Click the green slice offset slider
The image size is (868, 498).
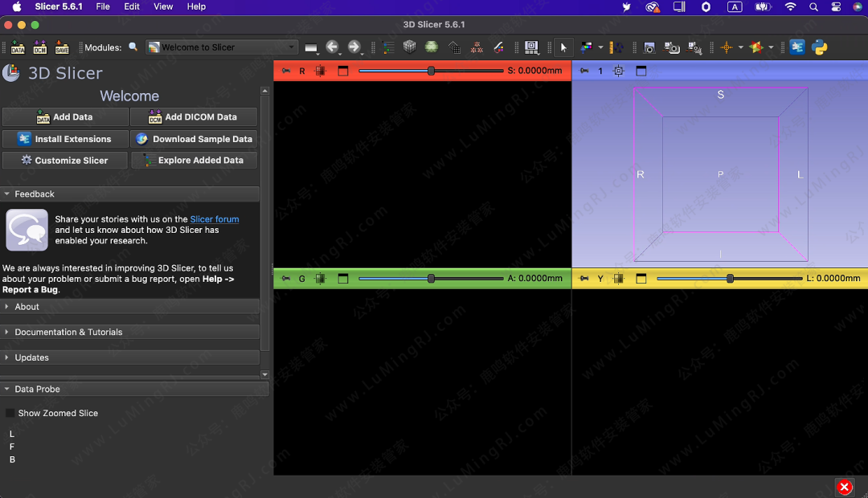(x=431, y=279)
